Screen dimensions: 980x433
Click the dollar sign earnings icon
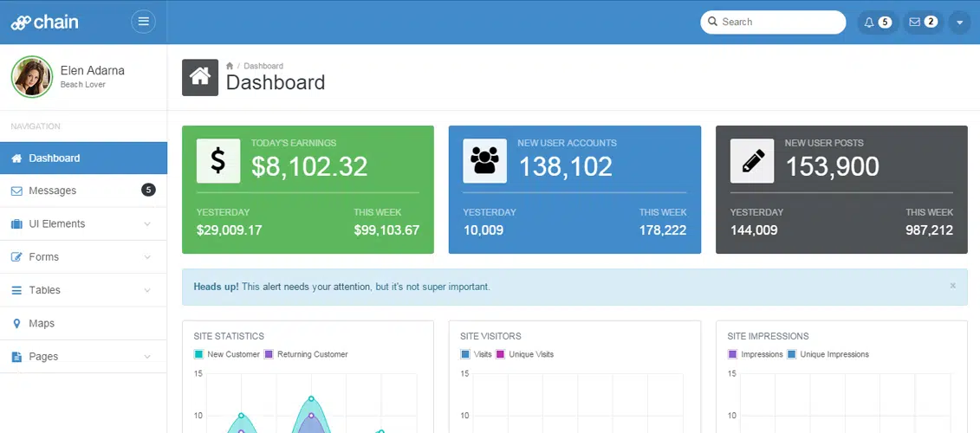(x=218, y=161)
